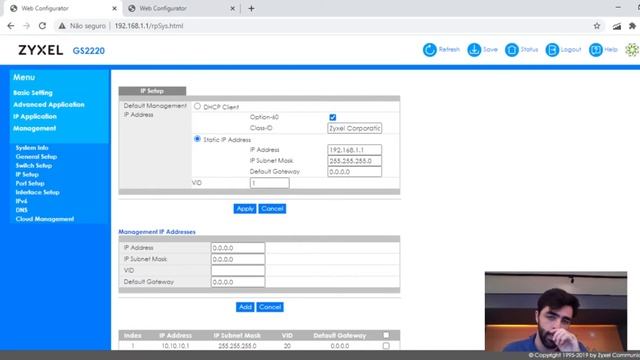Screen dimensions: 640x360
Task: Switch to second Web Configurator tab
Action: 181,8
